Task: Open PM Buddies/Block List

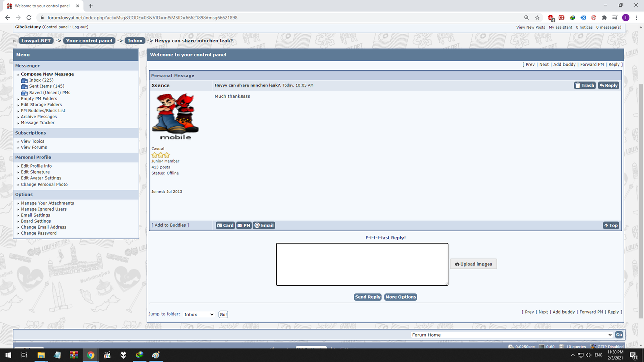Action: [x=43, y=111]
